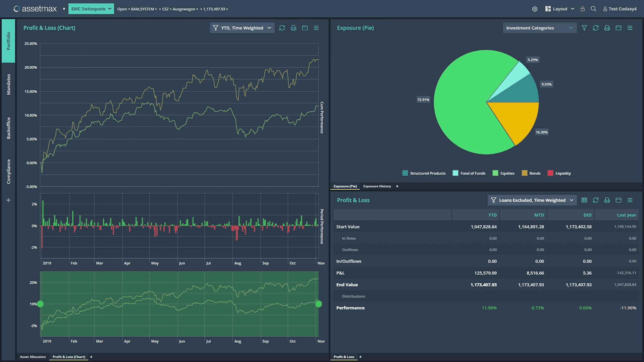Refresh the Profit & Loss chart
Viewport: 644px width, 362px height.
(282, 28)
